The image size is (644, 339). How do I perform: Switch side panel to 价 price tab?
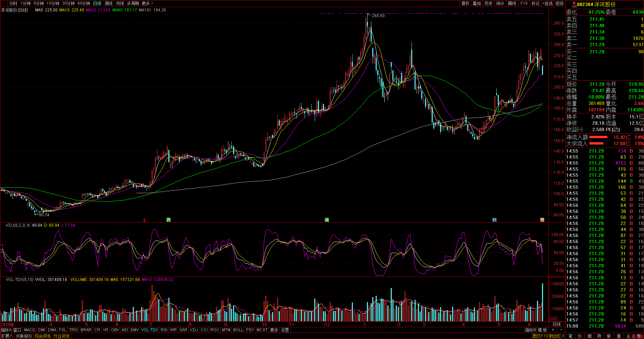580,336
